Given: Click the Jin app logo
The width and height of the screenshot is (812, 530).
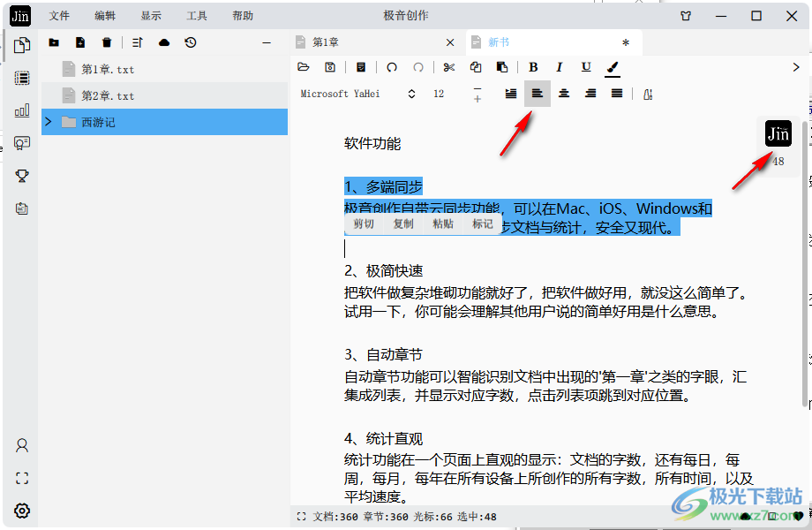Looking at the screenshot, I should [x=20, y=16].
